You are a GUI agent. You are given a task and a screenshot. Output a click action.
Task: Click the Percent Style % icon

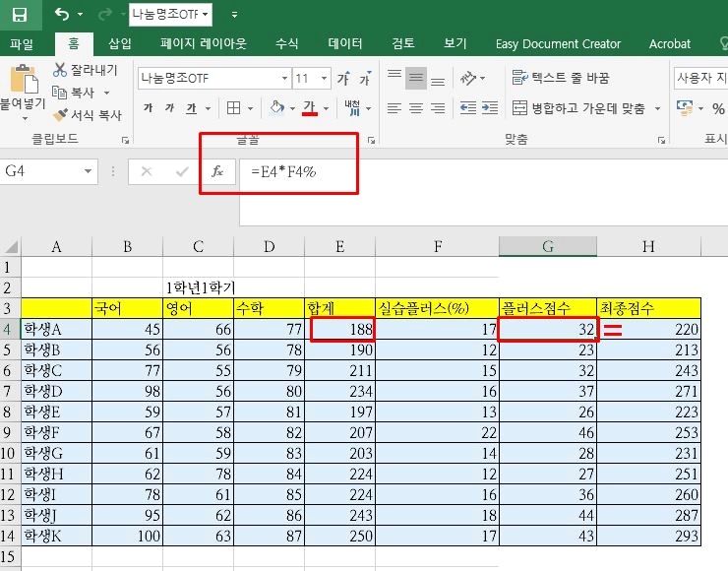pyautogui.click(x=718, y=108)
